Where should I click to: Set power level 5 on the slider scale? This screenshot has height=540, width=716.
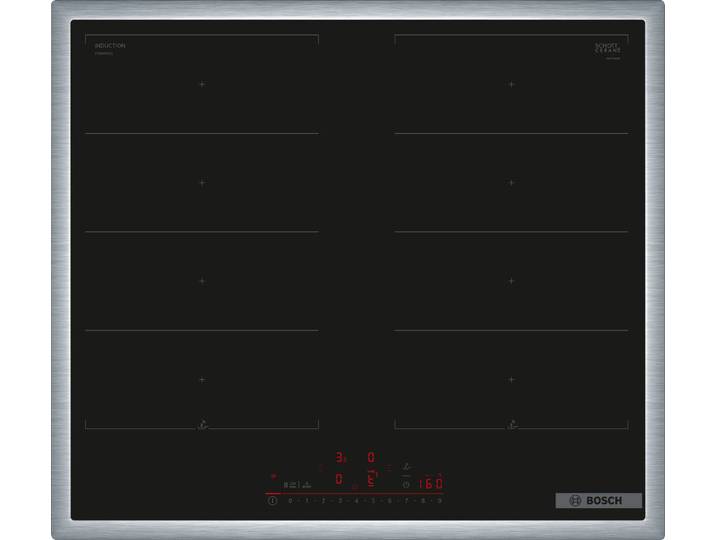point(373,501)
